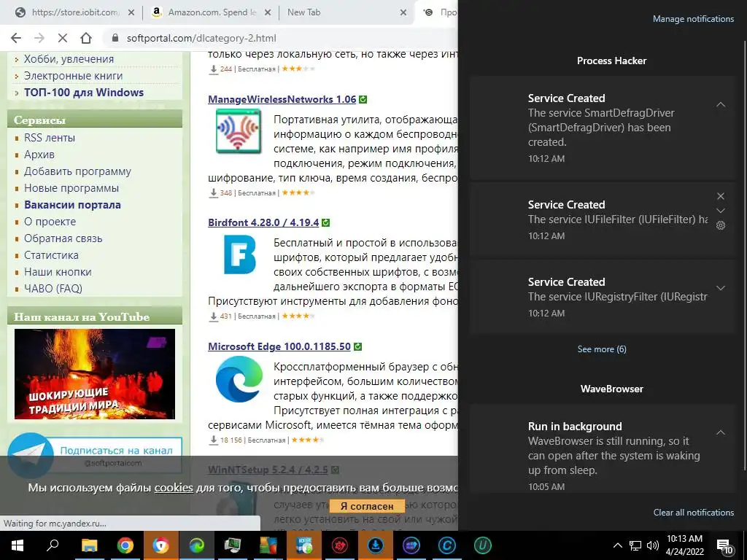The height and width of the screenshot is (560, 747).
Task: Accept cookies with Я согласен button
Action: click(367, 506)
